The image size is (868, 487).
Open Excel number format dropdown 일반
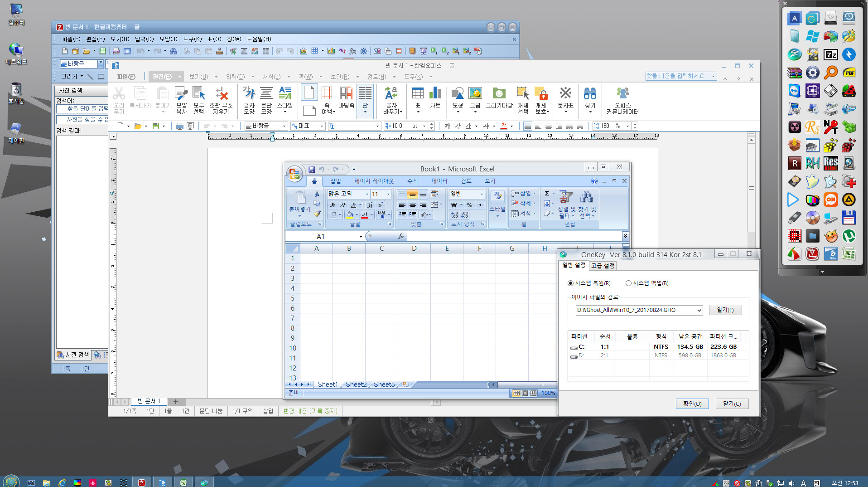482,194
